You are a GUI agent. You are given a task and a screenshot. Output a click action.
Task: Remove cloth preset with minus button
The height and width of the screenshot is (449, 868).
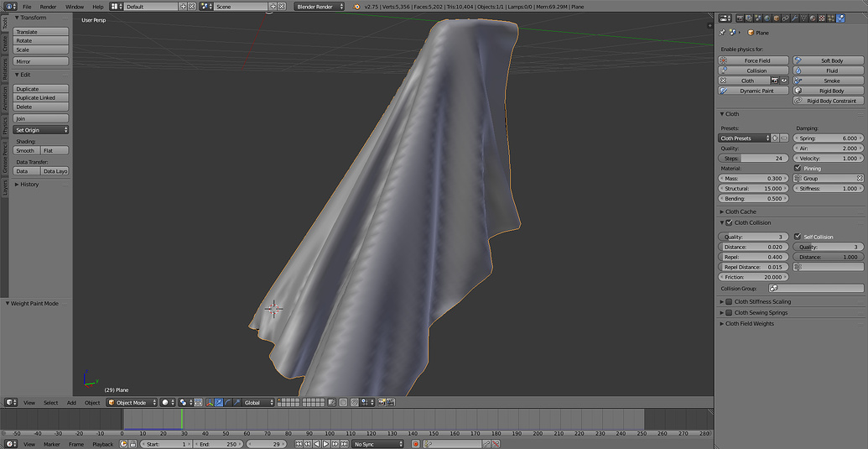(x=784, y=138)
